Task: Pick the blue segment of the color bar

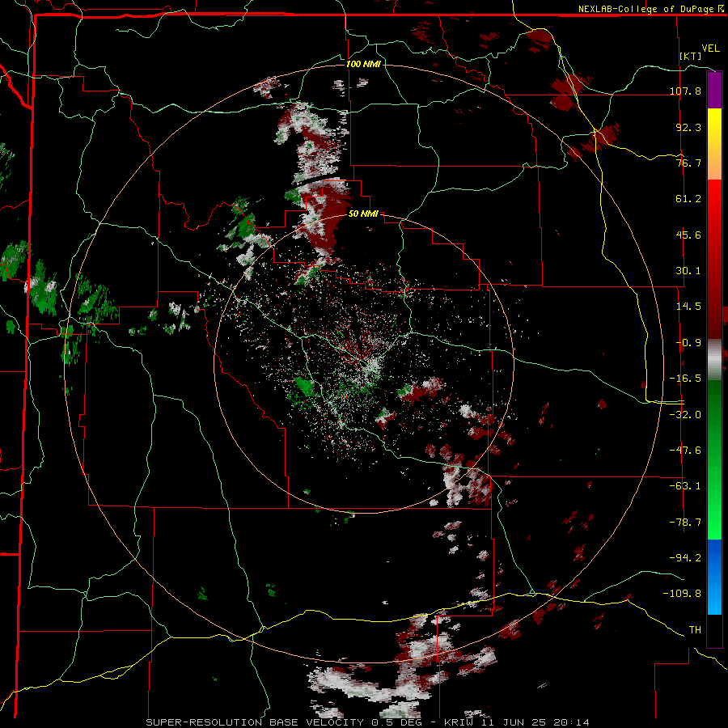Action: pos(714,577)
